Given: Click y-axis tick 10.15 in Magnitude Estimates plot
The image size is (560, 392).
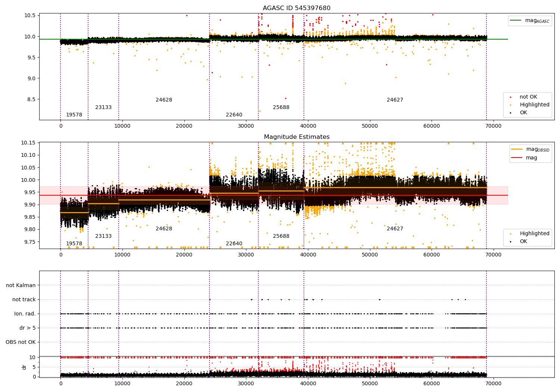Looking at the screenshot, I should (x=29, y=143).
